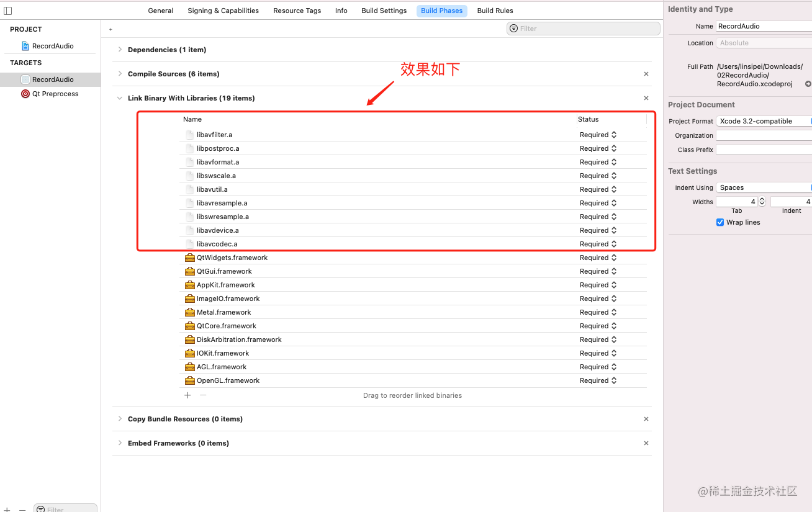Click the project Name field
812x512 pixels.
[x=764, y=26]
